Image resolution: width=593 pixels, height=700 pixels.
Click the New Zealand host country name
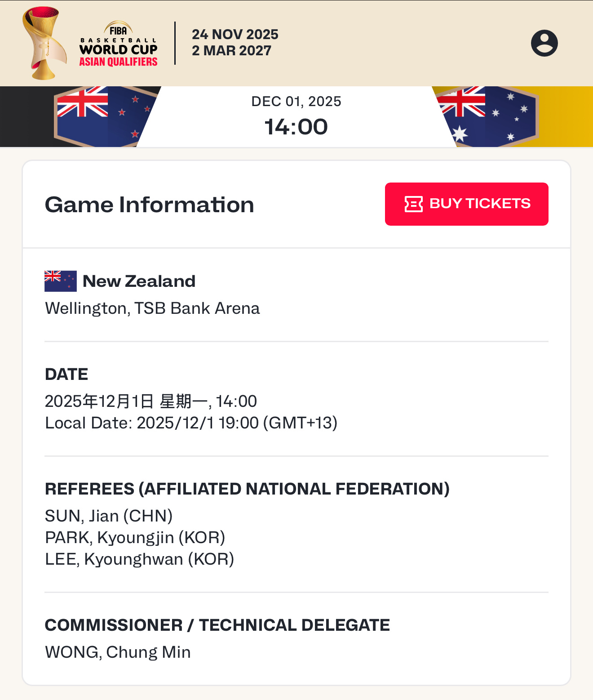[x=139, y=281]
